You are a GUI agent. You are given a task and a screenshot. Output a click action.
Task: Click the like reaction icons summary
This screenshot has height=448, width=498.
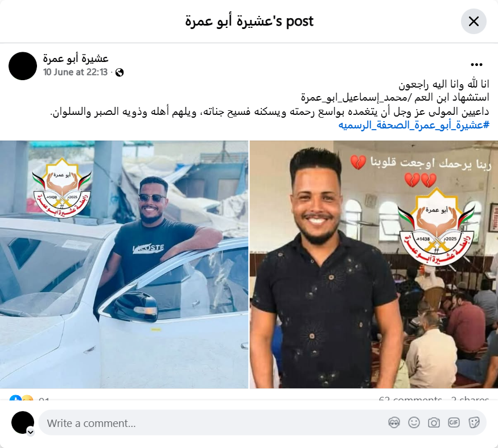22,398
